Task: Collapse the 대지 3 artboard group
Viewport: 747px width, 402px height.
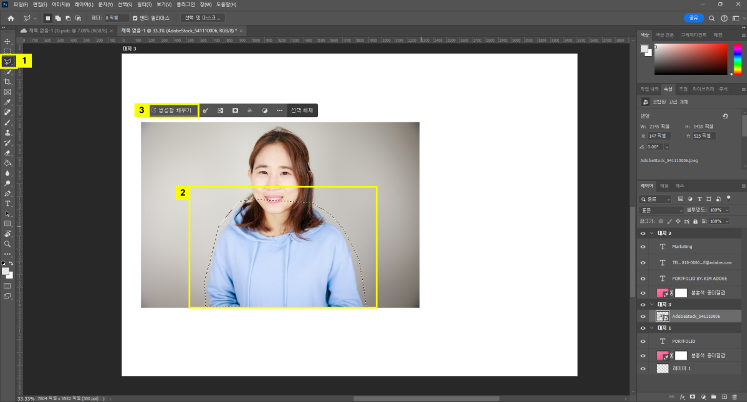Action: (653, 304)
